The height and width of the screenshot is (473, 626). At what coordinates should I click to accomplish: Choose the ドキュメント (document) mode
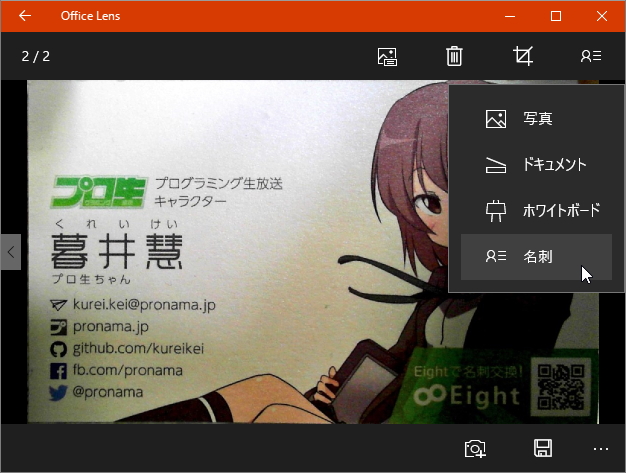tap(536, 165)
